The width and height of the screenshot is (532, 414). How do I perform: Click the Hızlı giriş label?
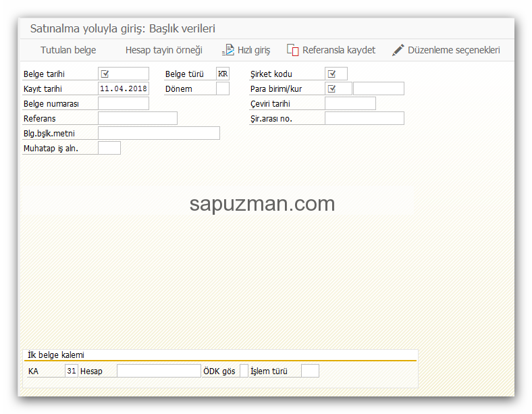254,50
